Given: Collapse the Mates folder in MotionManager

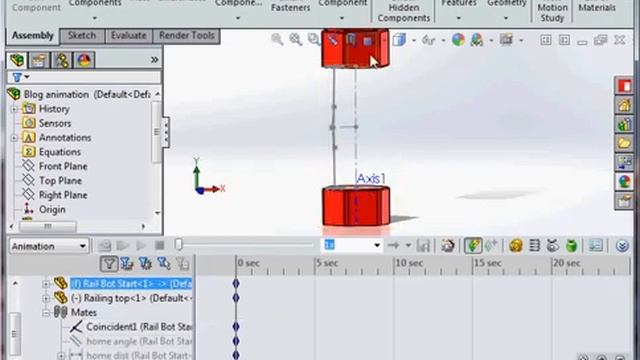Looking at the screenshot, I should point(46,313).
